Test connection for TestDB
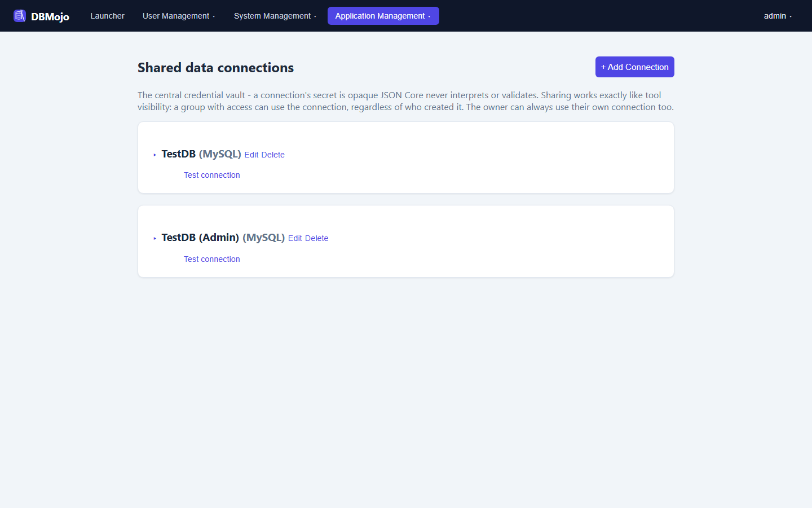This screenshot has width=812, height=508. tap(212, 175)
